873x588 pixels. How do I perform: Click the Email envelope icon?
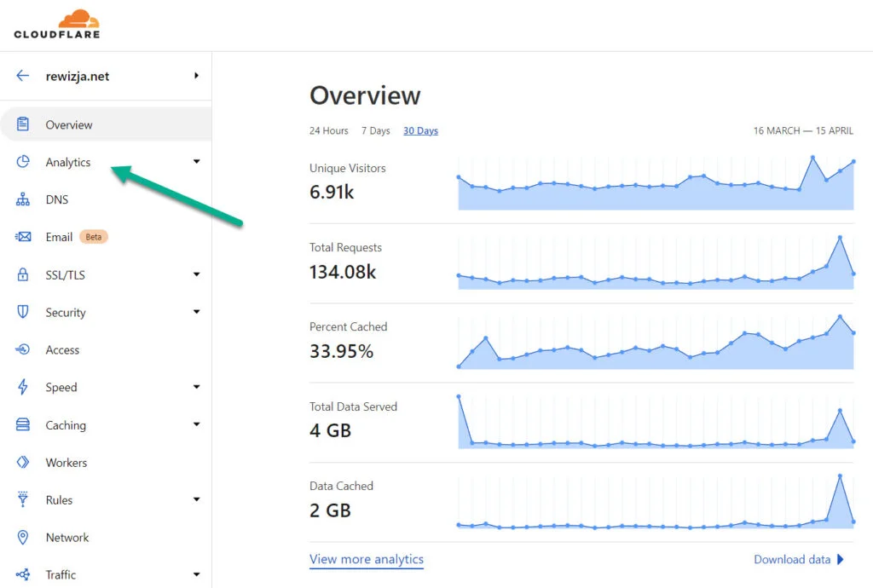click(23, 237)
